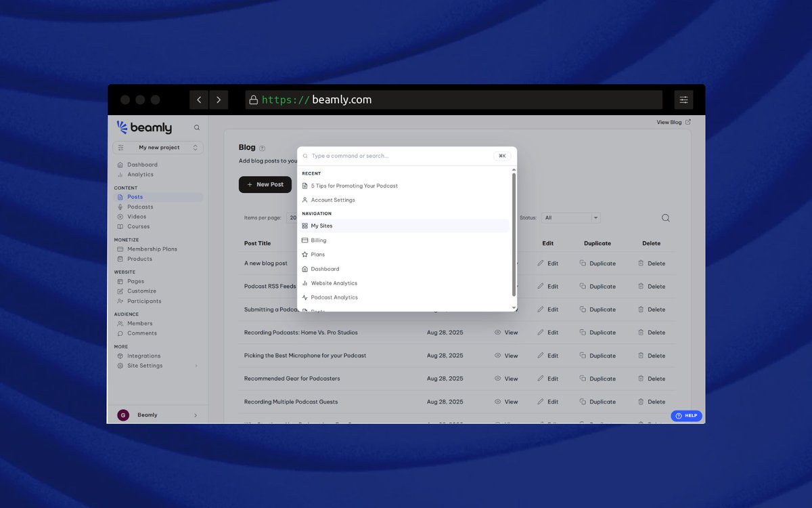812x508 pixels.
Task: Open recent Account Settings in the palette
Action: (x=403, y=200)
